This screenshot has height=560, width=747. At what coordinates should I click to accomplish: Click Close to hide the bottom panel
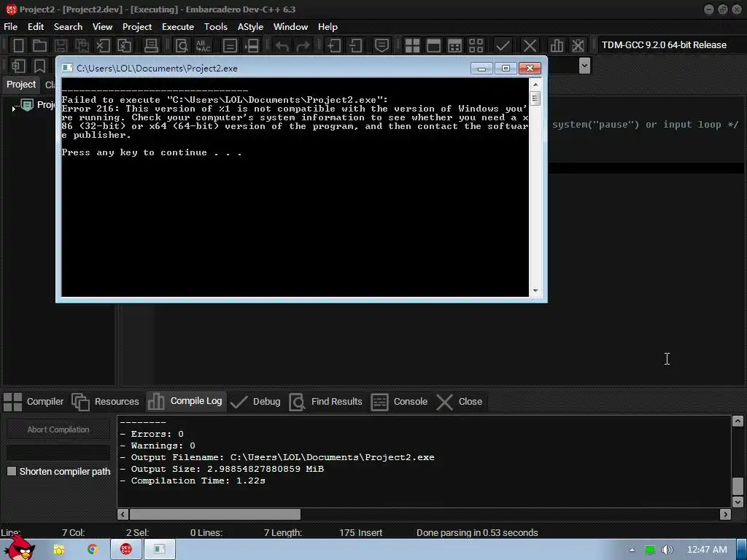460,402
